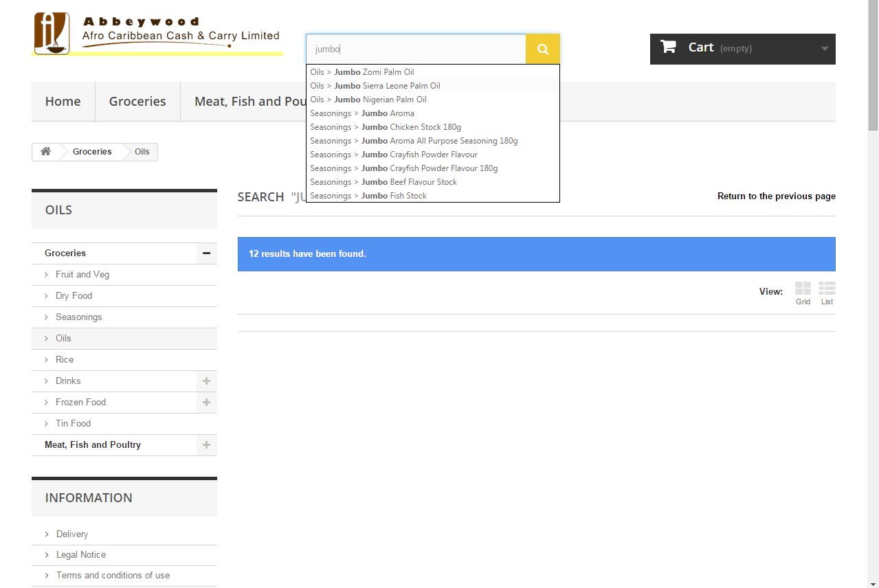Open the Groceries menu tab

coord(137,101)
